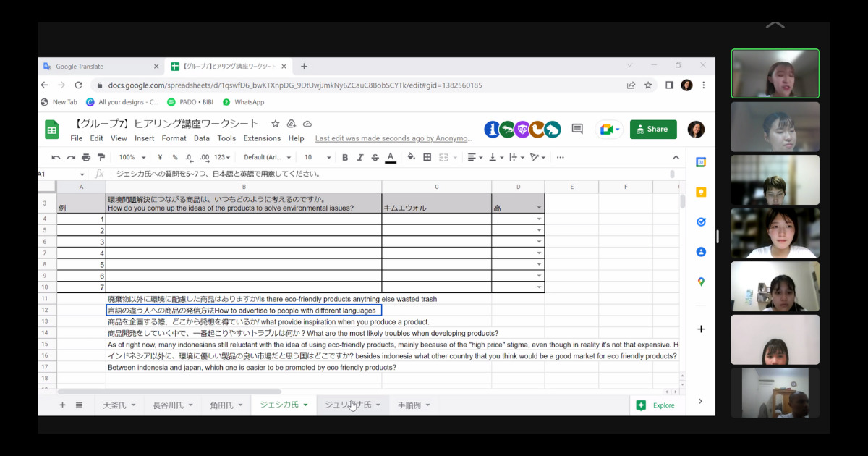Star this spreadsheet document
This screenshot has height=456, width=868.
[275, 124]
